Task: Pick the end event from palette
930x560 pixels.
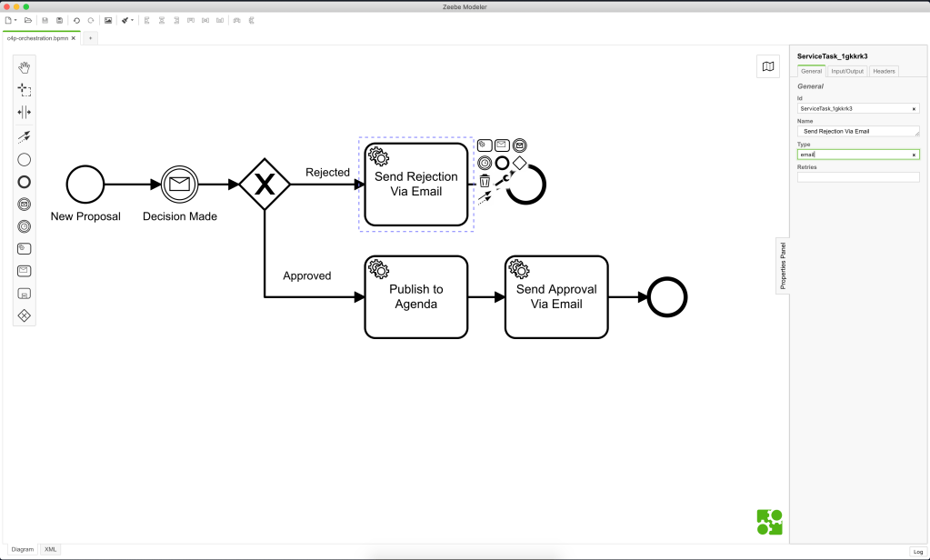Action: click(x=24, y=182)
